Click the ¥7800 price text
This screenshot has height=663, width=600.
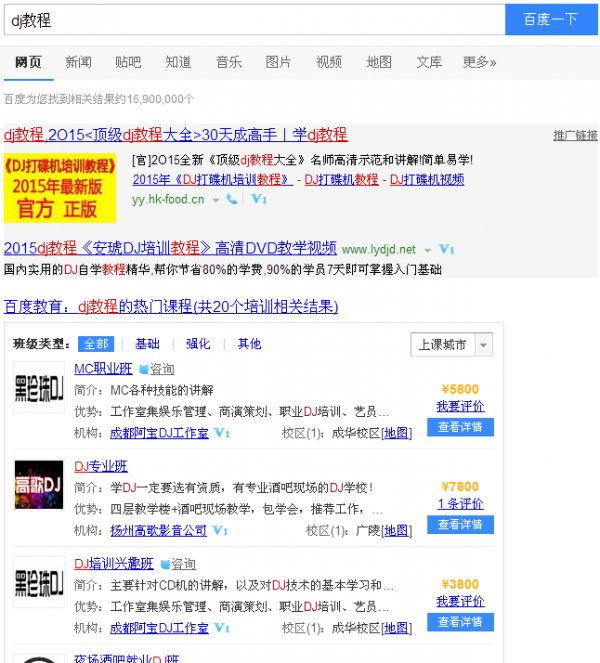point(460,487)
